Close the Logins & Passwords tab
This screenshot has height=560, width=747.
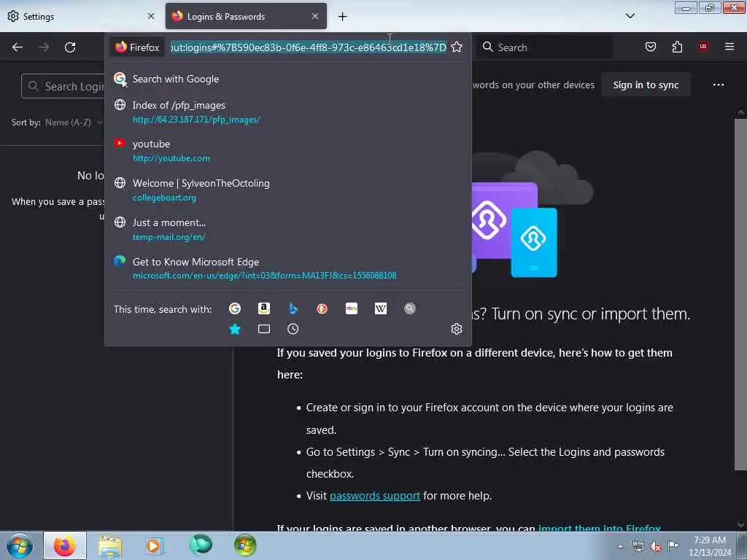point(315,16)
